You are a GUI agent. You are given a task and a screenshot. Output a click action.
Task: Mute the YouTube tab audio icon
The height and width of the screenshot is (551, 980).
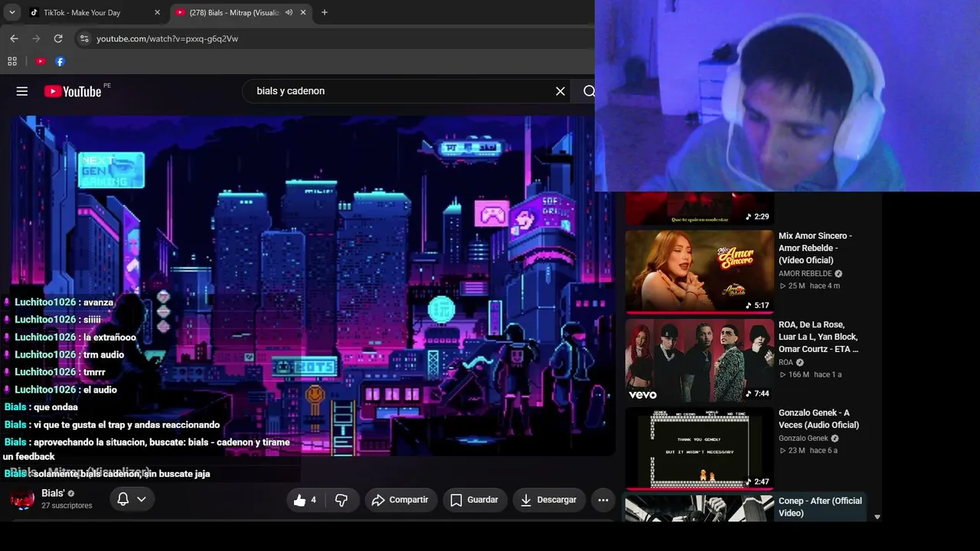[289, 12]
